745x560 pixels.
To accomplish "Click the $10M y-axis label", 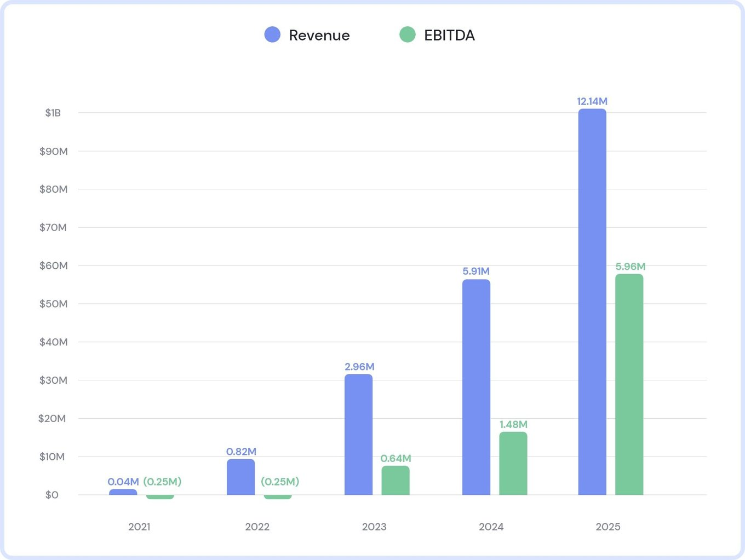I will coord(52,457).
